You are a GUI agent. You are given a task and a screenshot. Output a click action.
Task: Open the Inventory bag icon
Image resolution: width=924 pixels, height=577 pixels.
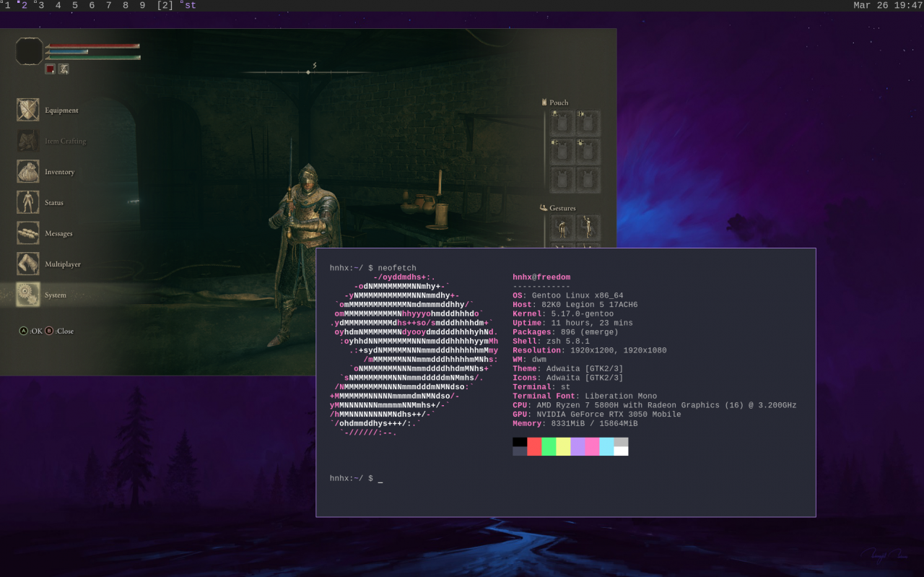28,172
